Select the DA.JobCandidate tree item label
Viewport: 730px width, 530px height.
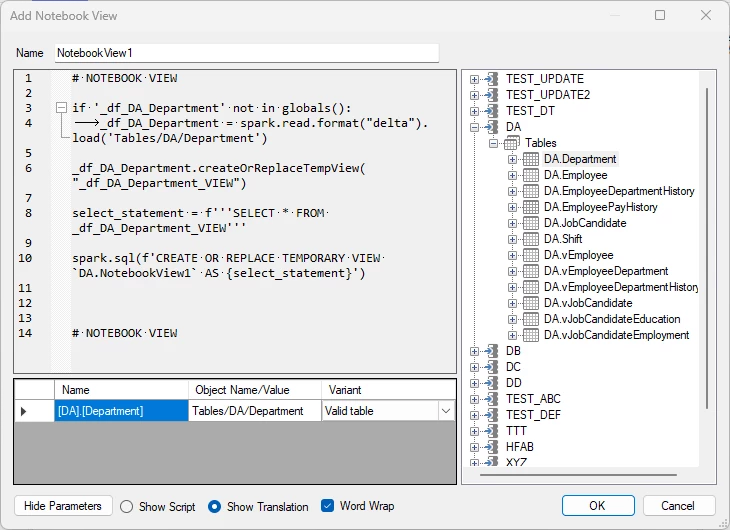[x=585, y=223]
